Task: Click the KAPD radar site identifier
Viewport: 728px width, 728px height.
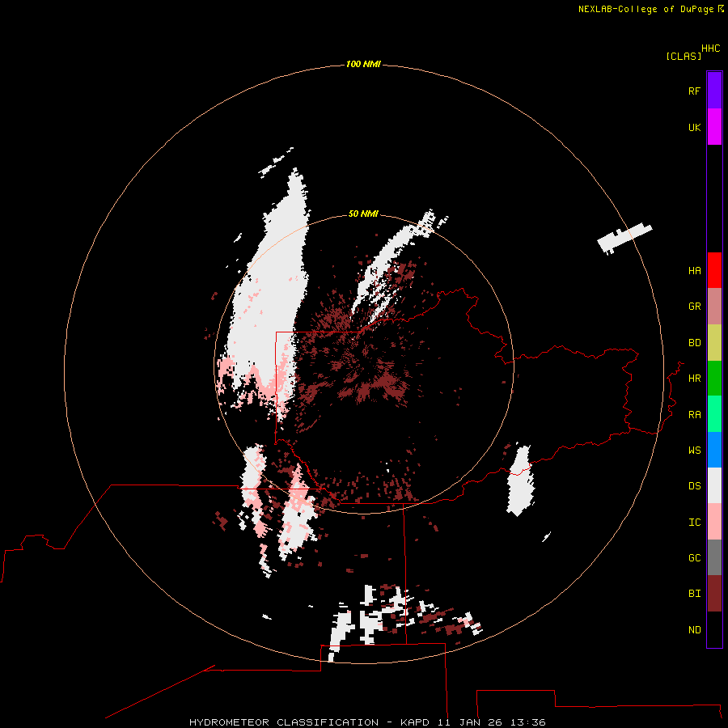Action: point(415,722)
